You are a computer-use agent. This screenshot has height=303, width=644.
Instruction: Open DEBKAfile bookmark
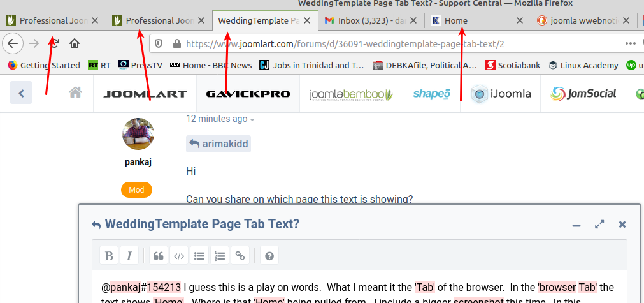click(x=425, y=65)
